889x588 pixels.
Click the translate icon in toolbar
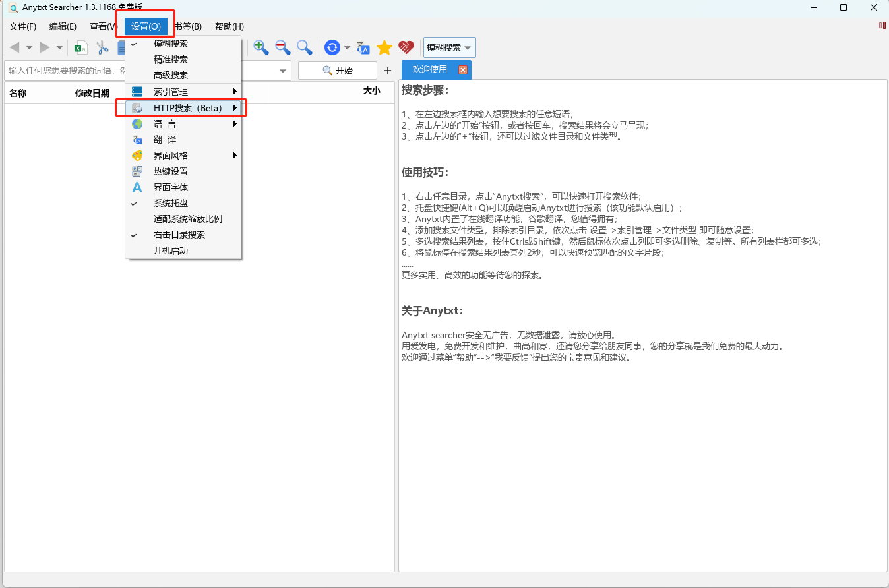pos(363,47)
